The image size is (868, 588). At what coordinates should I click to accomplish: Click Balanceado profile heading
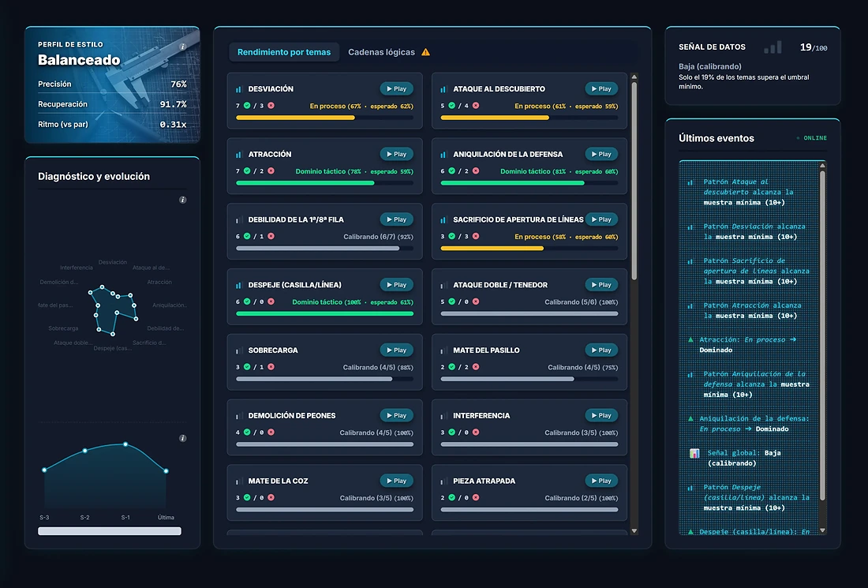click(79, 60)
